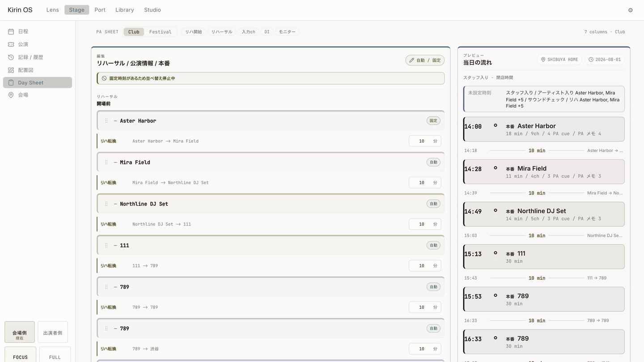Click the history icon beside 記録 / 履歴
The image size is (644, 362).
tap(11, 57)
